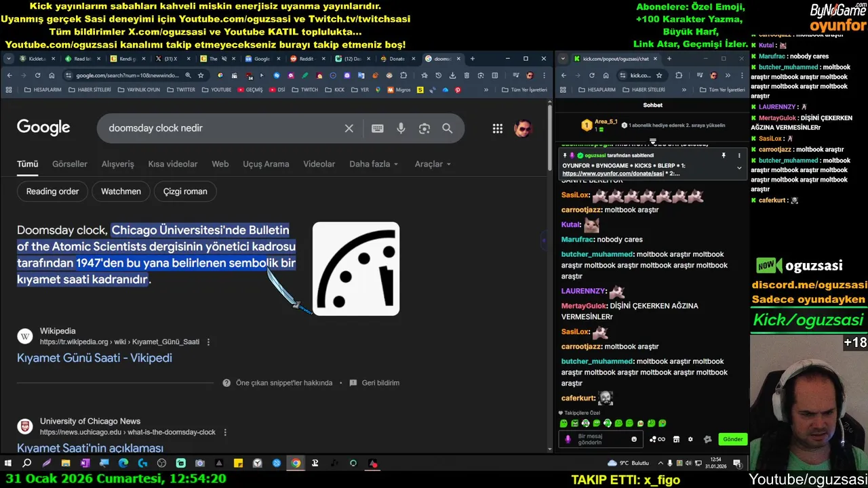
Task: Show more bookmarks in Google window
Action: [x=486, y=89]
